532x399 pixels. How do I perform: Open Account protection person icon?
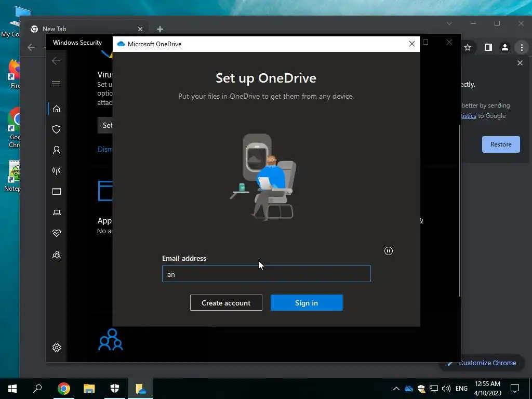pyautogui.click(x=57, y=150)
